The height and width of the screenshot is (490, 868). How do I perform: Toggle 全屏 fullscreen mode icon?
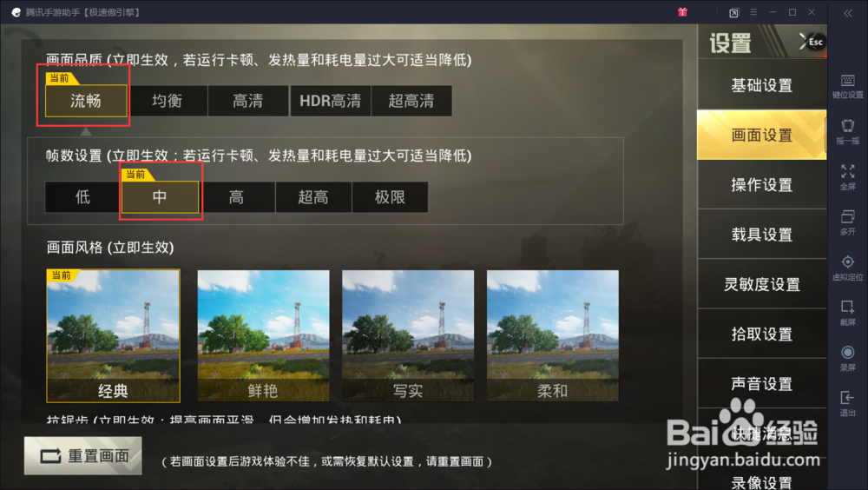847,177
